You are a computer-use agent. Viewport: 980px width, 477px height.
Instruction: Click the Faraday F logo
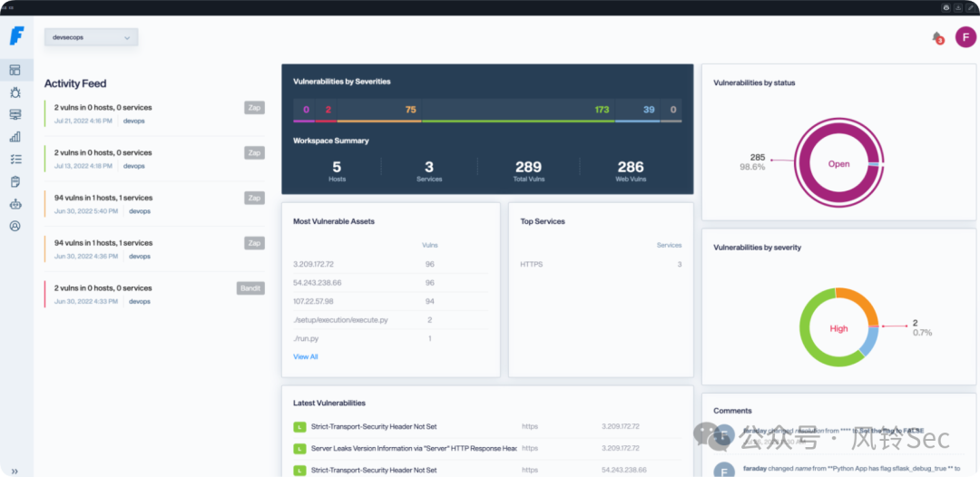click(x=15, y=36)
